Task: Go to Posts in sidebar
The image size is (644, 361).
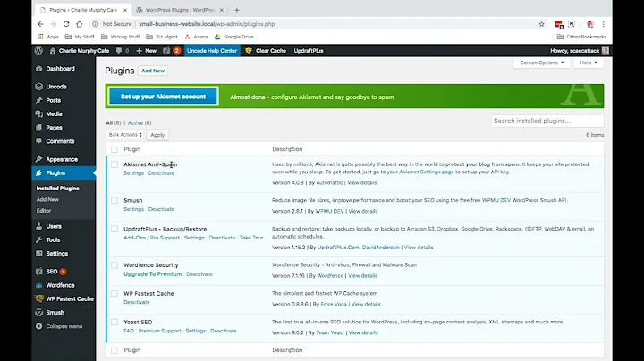Action: 54,100
